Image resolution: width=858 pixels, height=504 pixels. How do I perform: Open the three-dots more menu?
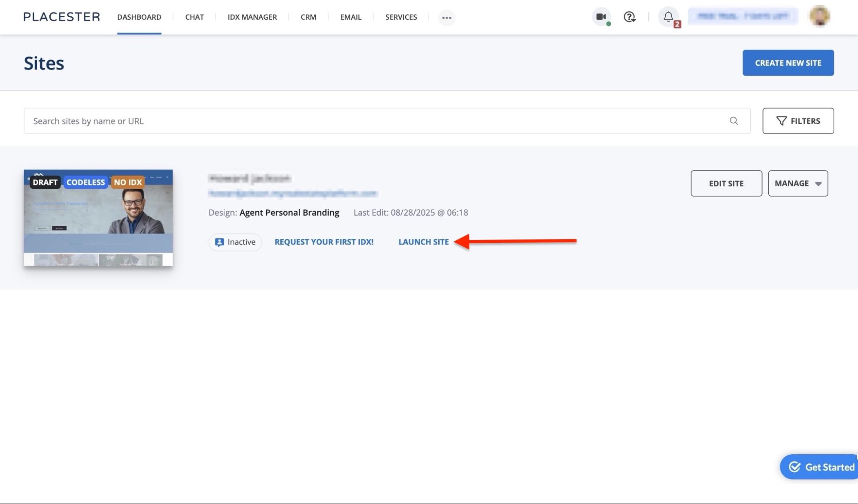point(446,18)
